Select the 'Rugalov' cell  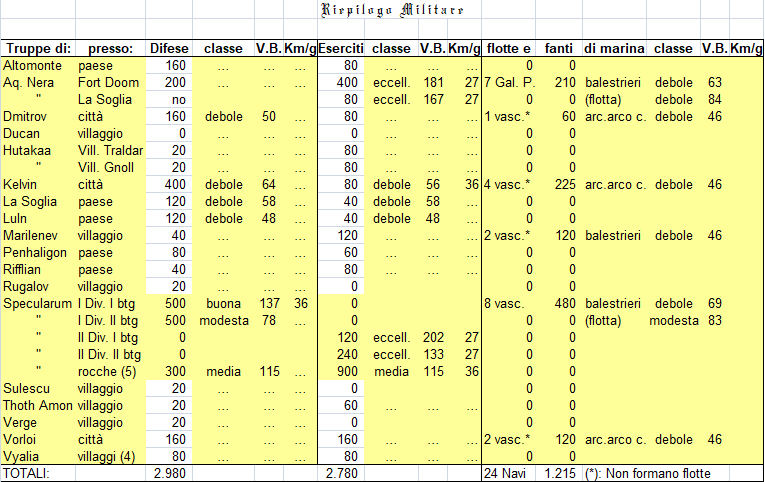tap(25, 286)
